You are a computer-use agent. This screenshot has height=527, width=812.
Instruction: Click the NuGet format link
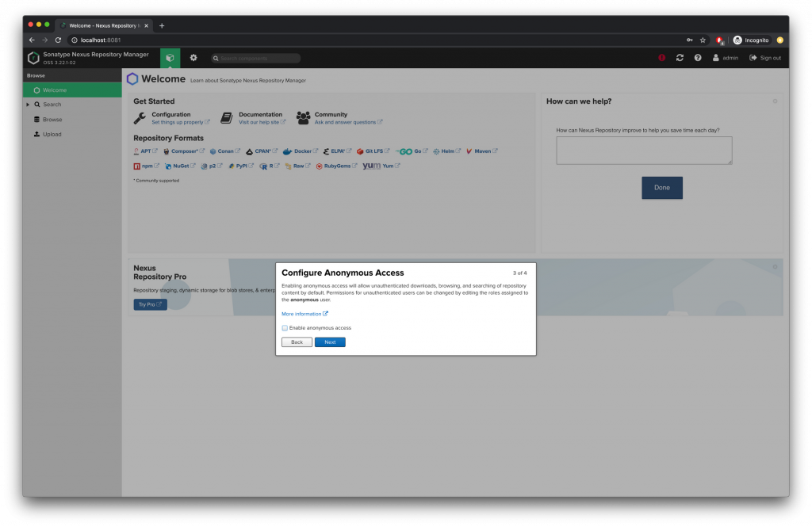coord(180,166)
